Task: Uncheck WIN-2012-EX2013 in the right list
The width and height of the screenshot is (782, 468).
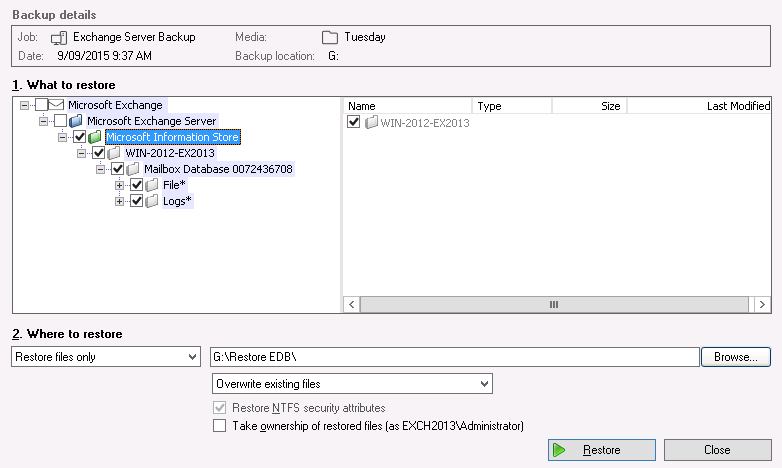Action: (x=354, y=122)
